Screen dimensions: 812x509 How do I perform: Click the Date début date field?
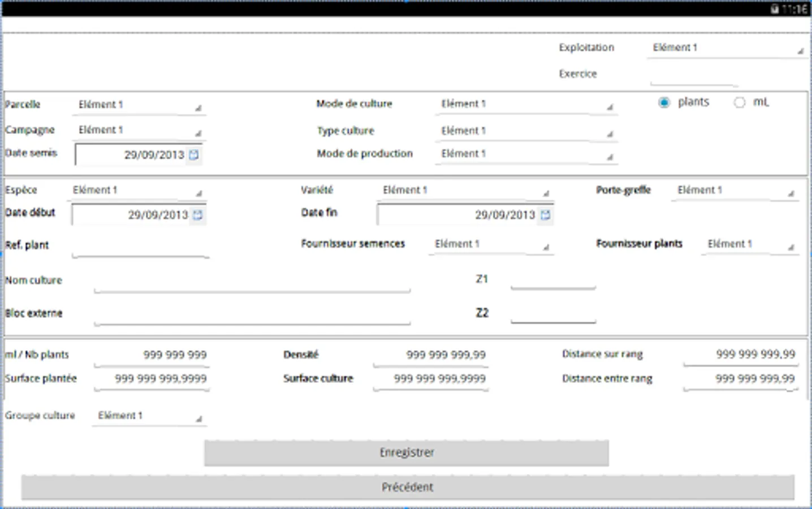pyautogui.click(x=139, y=215)
